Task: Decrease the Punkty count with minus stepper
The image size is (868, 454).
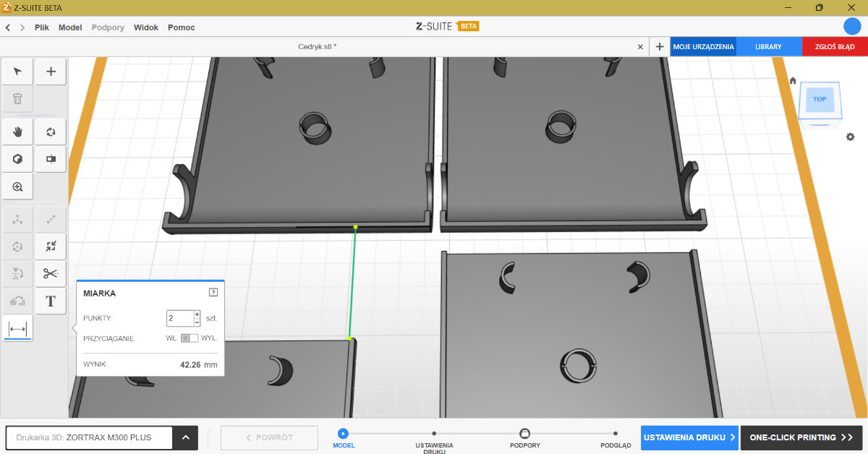Action: click(x=197, y=322)
